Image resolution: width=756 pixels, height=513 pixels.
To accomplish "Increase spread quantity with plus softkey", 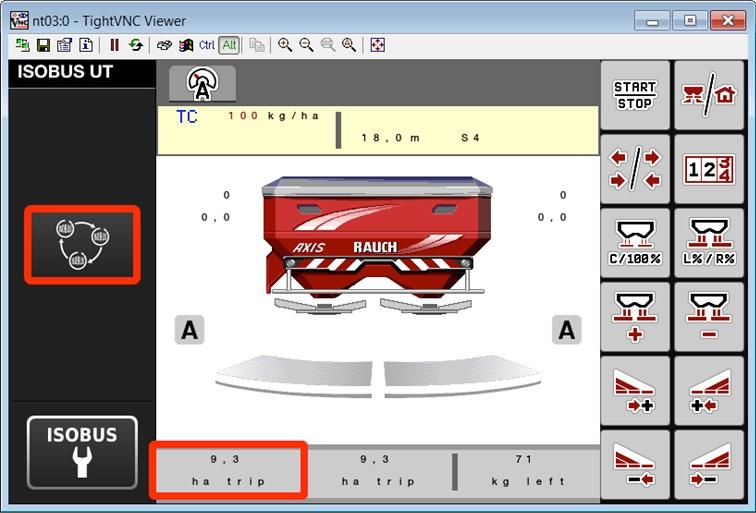I will tap(635, 317).
